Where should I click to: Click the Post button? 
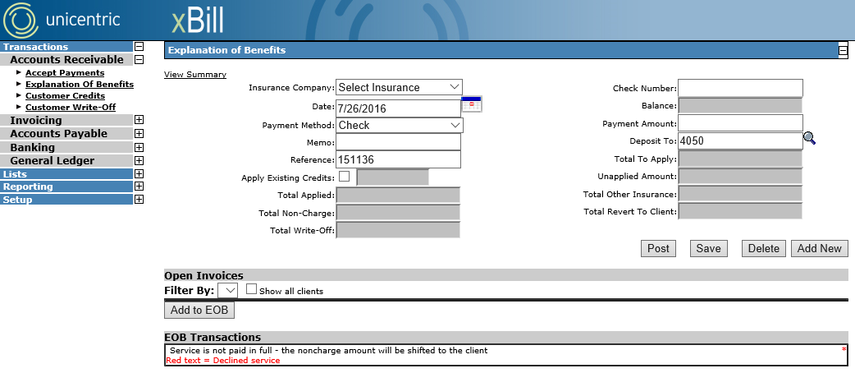(658, 248)
